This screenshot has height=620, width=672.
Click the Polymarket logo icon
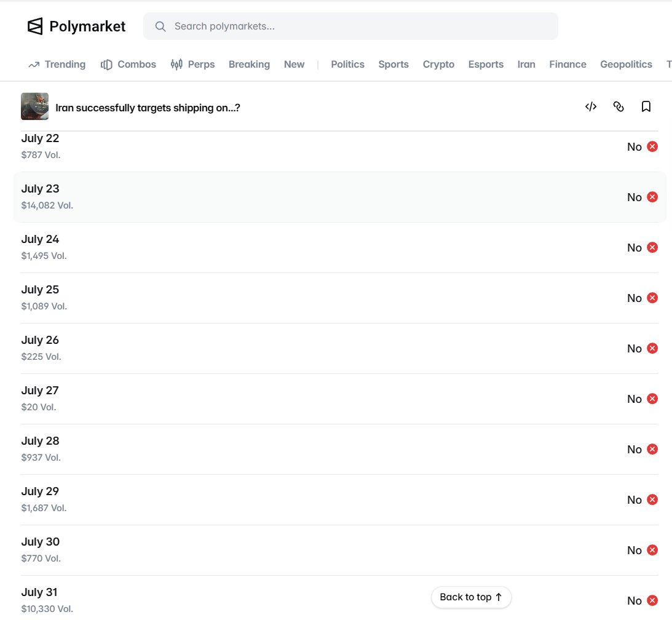(35, 26)
